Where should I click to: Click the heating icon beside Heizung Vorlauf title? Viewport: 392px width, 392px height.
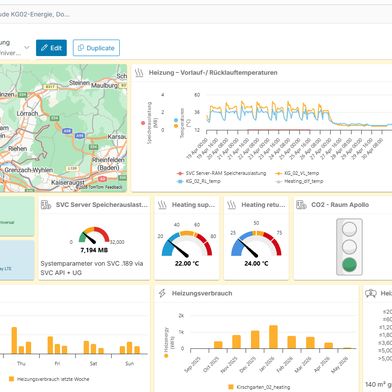click(139, 73)
